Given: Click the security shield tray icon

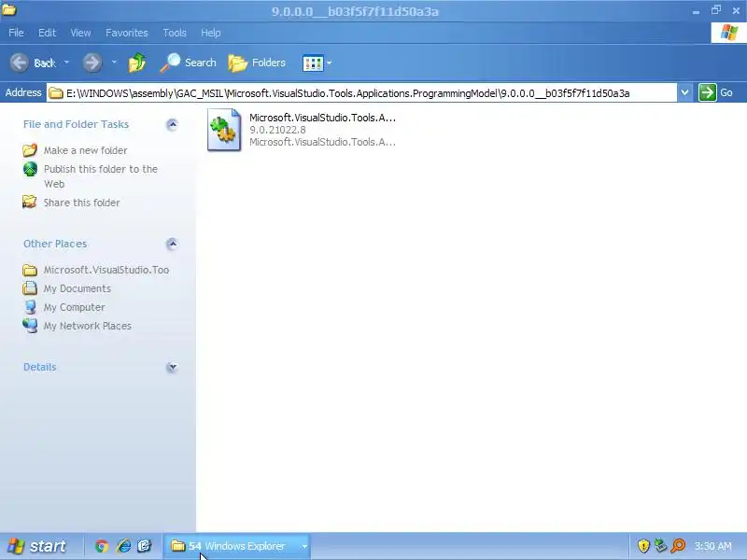Looking at the screenshot, I should point(643,546).
